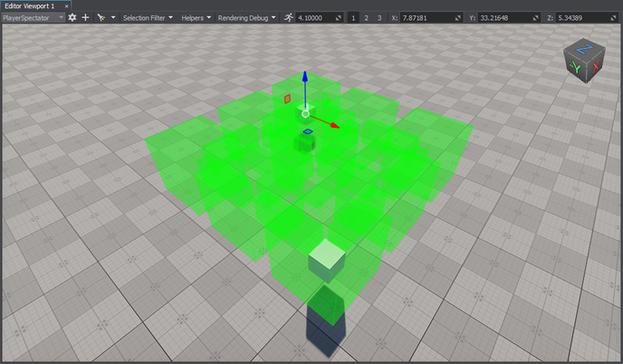Click the spinner handle of the Z field
Viewport: 623px width, 364px height.
coord(613,18)
